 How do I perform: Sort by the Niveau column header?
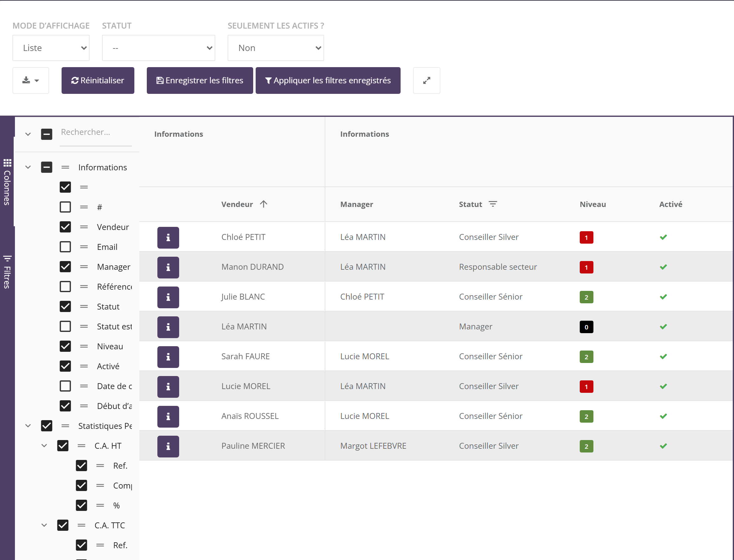593,204
